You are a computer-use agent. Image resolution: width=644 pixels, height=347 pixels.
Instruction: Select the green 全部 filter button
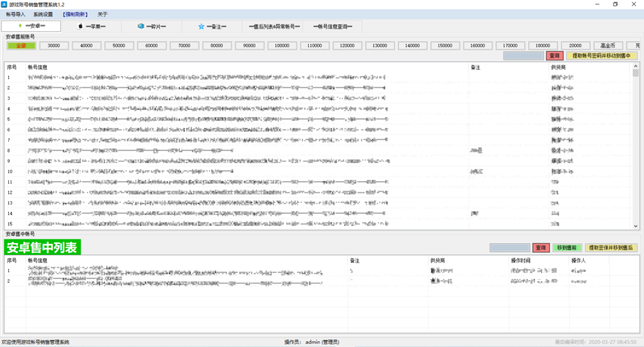pyautogui.click(x=21, y=46)
